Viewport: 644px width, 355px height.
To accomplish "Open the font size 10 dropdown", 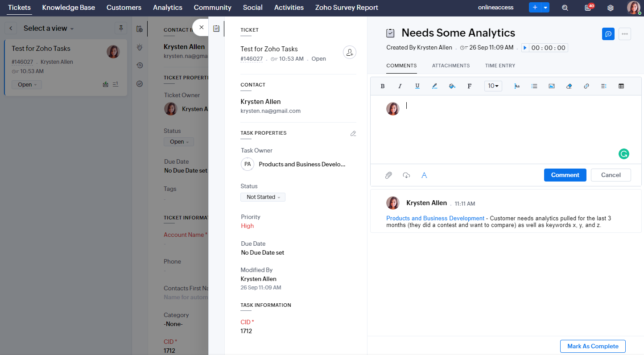I will (493, 86).
